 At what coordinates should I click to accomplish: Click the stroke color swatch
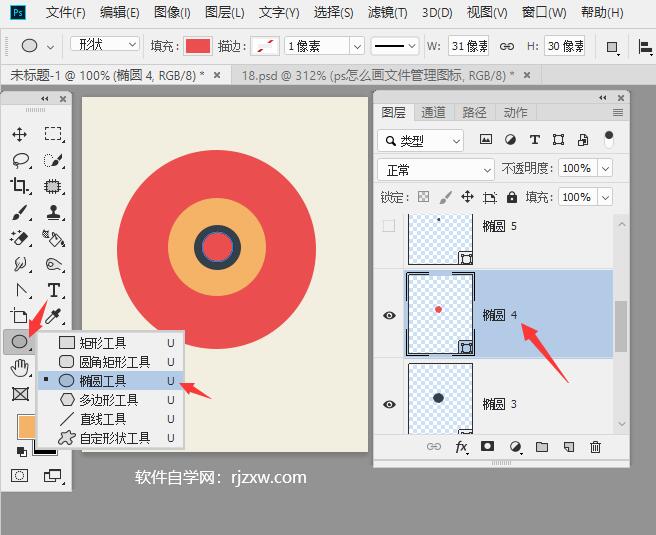pyautogui.click(x=265, y=46)
